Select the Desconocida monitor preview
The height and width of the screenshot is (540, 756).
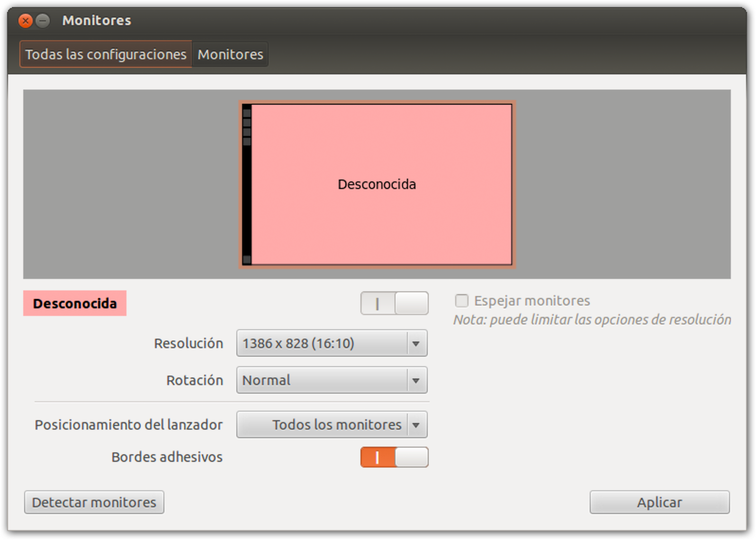pos(377,184)
